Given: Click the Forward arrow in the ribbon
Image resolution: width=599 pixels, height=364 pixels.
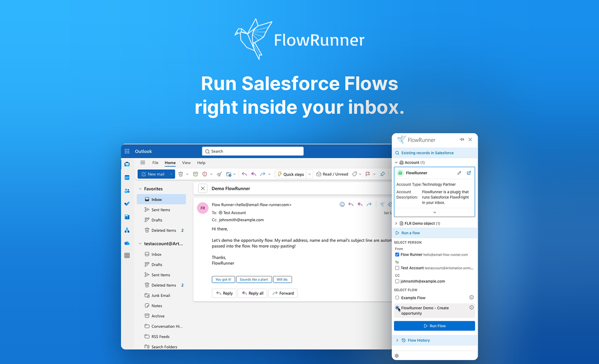Looking at the screenshot, I should click(263, 174).
